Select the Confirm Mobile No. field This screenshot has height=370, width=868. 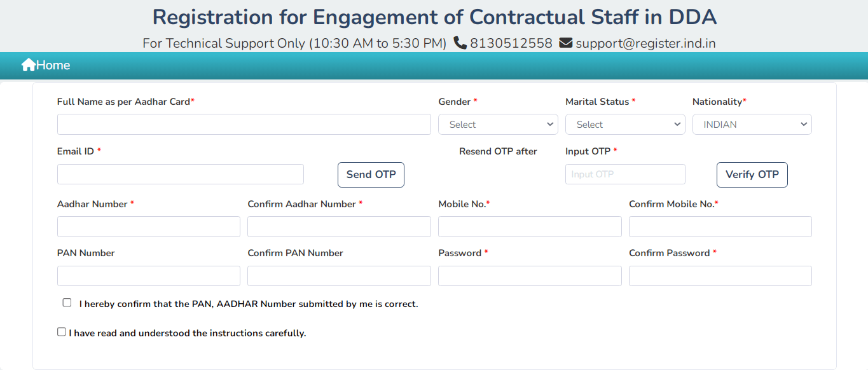click(x=720, y=227)
